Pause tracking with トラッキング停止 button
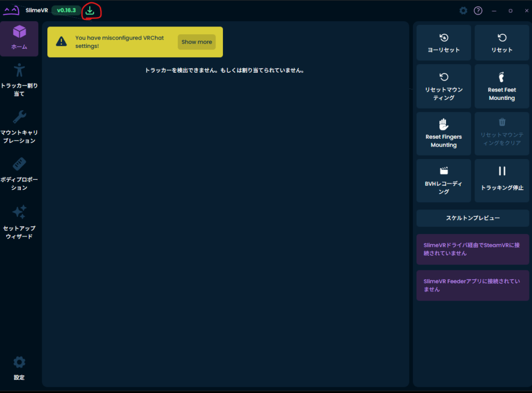Screen dimensions: 532x393 pos(501,180)
